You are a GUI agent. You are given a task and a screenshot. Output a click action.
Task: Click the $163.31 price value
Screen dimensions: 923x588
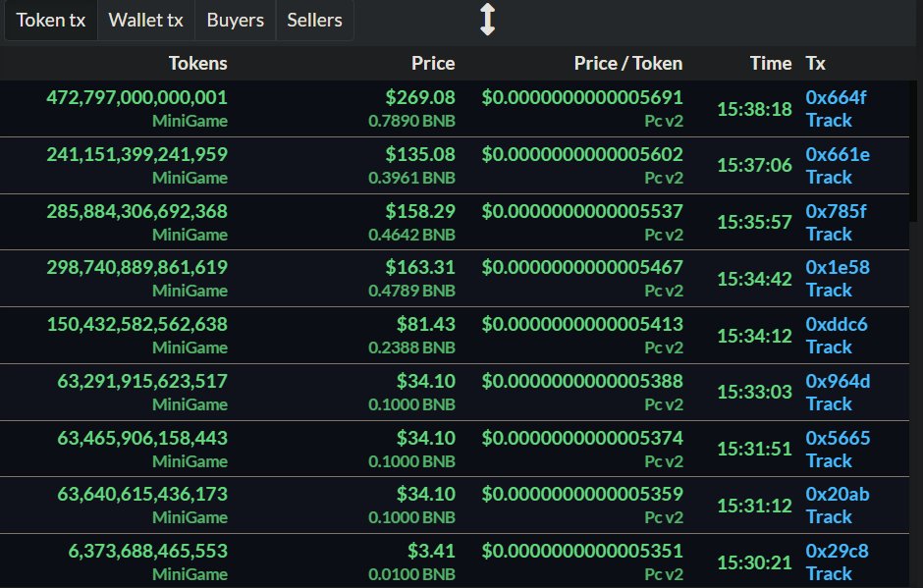click(x=420, y=267)
